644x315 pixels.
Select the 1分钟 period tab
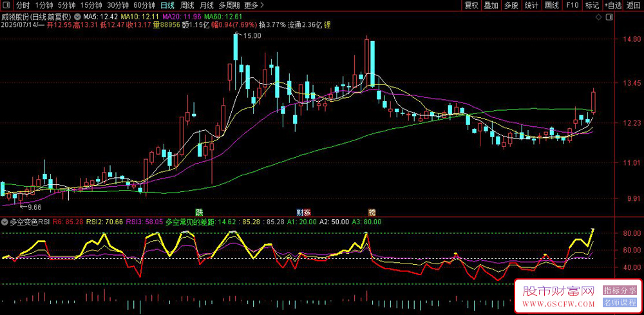(44, 5)
